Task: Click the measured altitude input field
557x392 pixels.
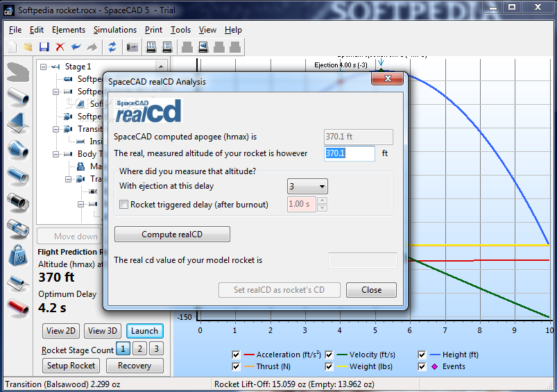Action: pyautogui.click(x=350, y=153)
